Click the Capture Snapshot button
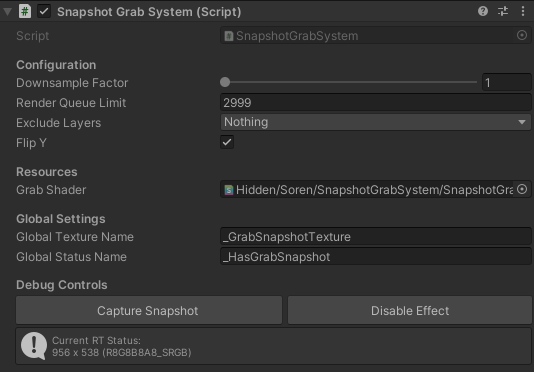 (x=149, y=310)
